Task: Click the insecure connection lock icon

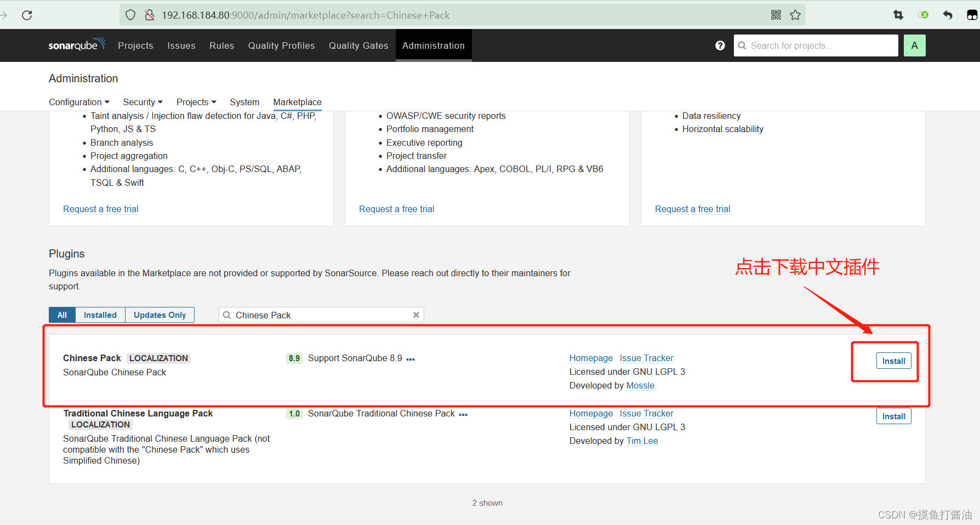Action: (x=149, y=15)
